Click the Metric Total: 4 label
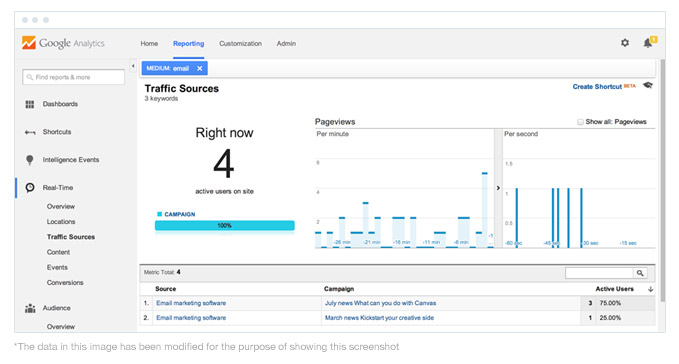This screenshot has width=679, height=364. click(162, 273)
